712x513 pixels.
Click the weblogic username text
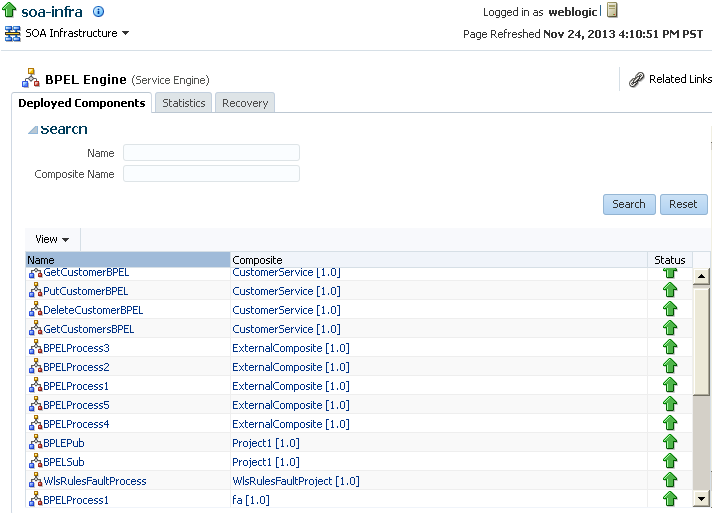[573, 12]
